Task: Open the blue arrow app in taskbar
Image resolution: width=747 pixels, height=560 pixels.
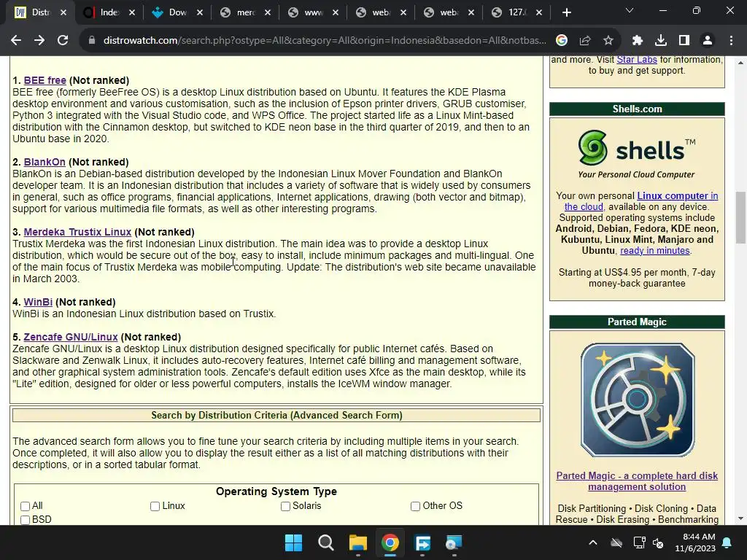Action: (422, 542)
